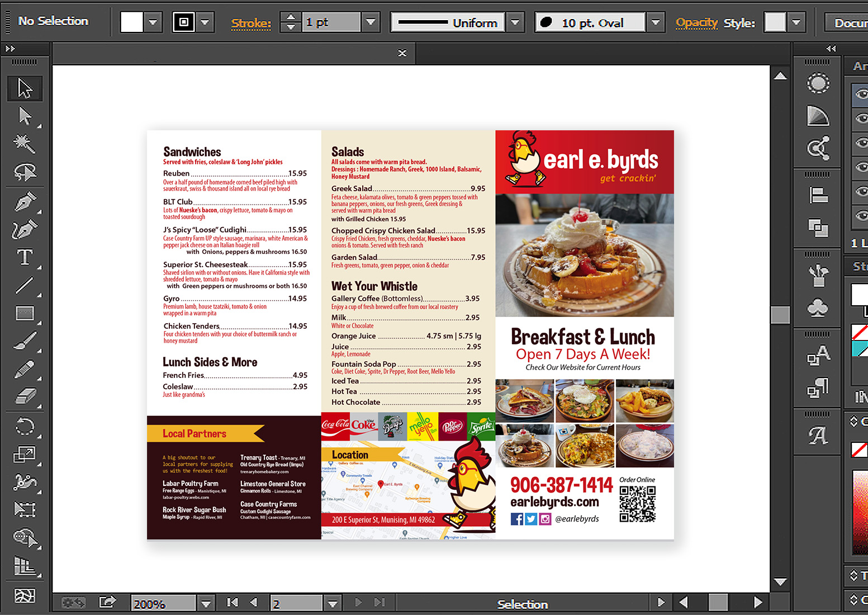Click the Document Setup button
Viewport: 868px width, 615px height.
847,23
